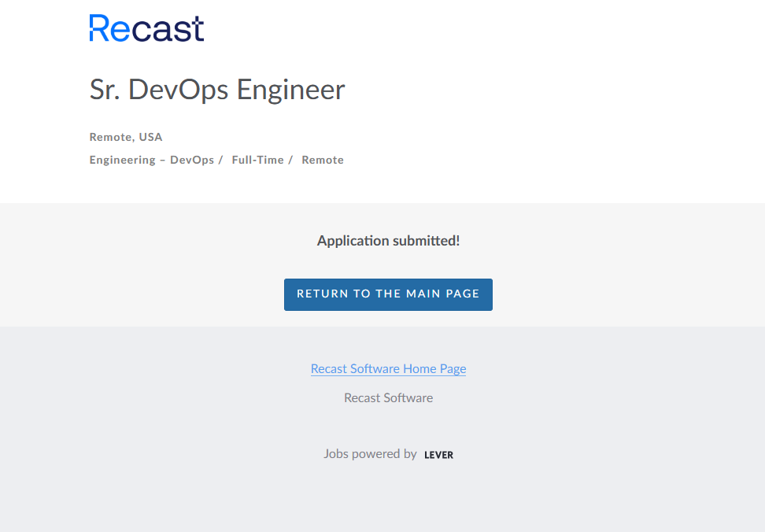Click the plain Recast Software footer text
This screenshot has width=765, height=532.
tap(388, 397)
